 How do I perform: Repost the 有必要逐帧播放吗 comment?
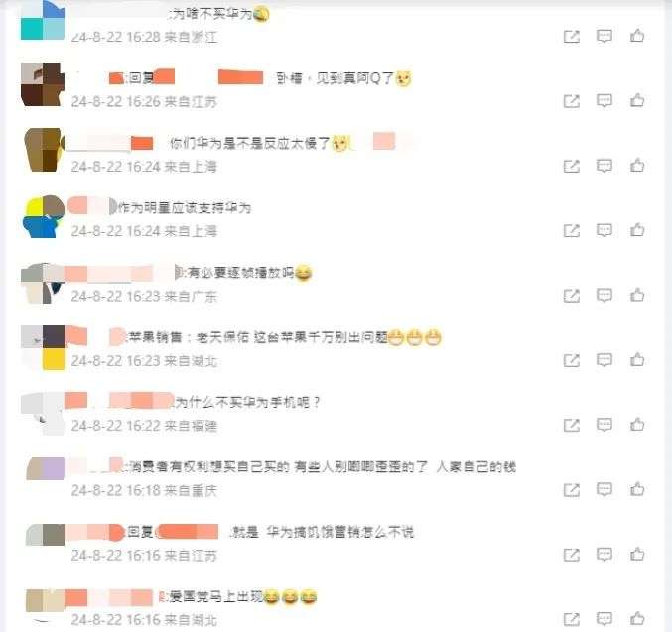pyautogui.click(x=572, y=296)
